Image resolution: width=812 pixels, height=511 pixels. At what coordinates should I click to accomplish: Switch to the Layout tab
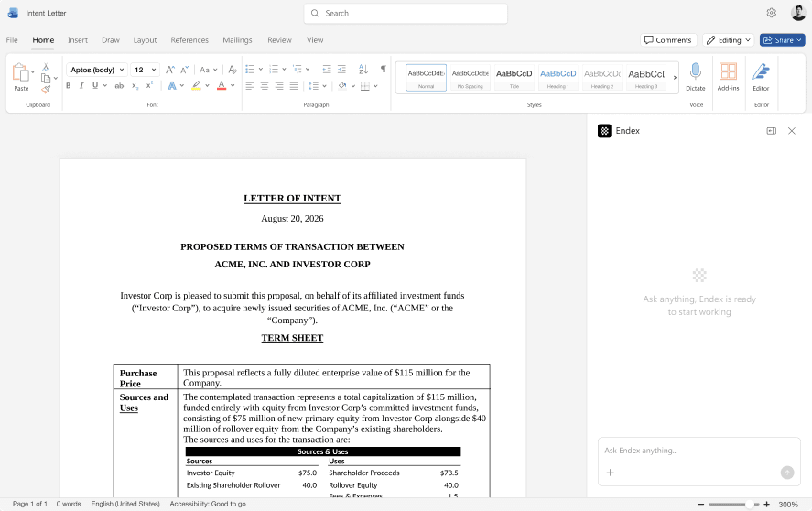(145, 40)
